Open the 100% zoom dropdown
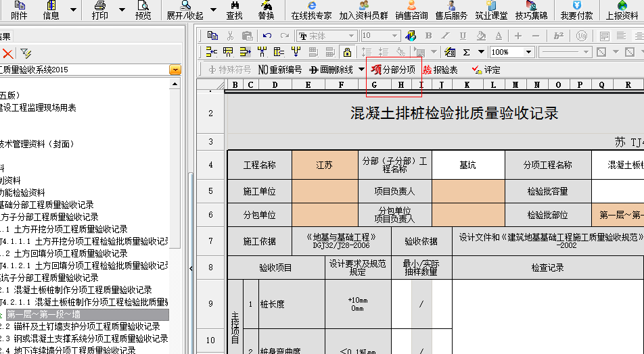 pos(529,52)
